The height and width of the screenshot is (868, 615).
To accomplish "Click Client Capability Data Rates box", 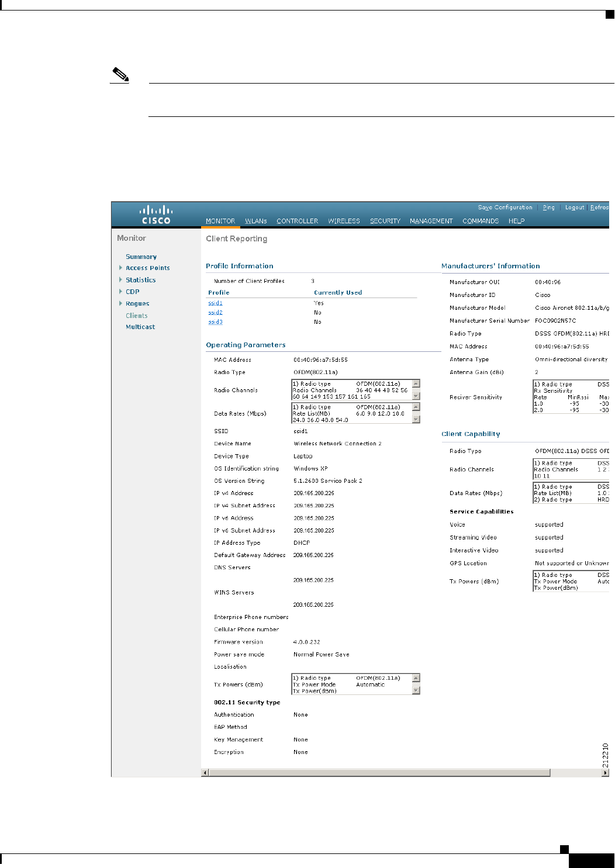I will point(571,493).
